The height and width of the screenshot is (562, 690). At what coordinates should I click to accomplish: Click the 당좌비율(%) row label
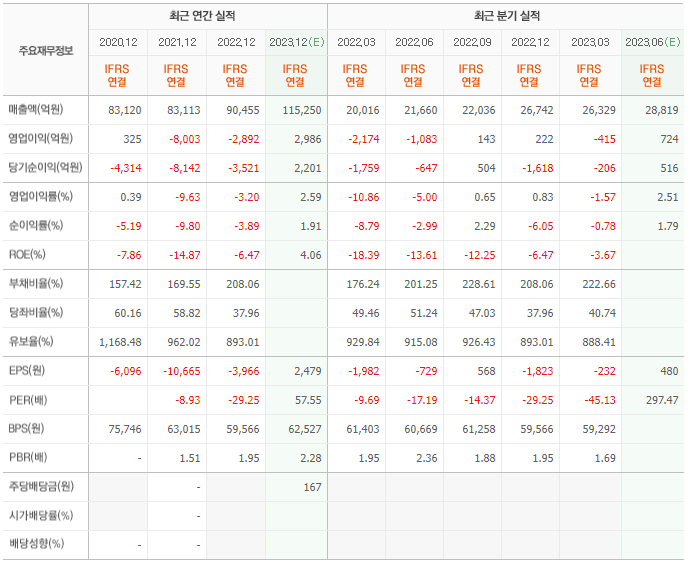[36, 313]
